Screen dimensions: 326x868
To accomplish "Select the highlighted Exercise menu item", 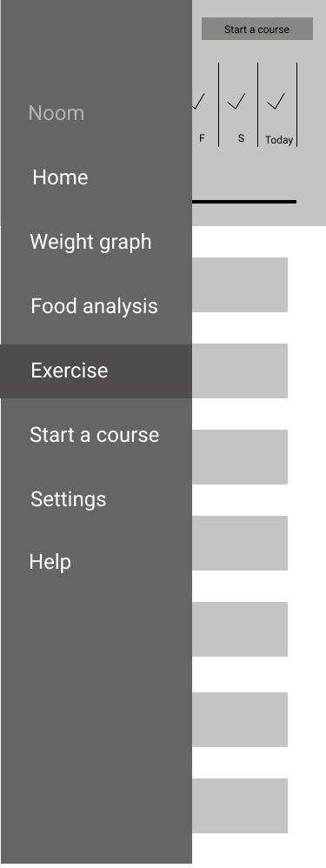I will [x=96, y=371].
